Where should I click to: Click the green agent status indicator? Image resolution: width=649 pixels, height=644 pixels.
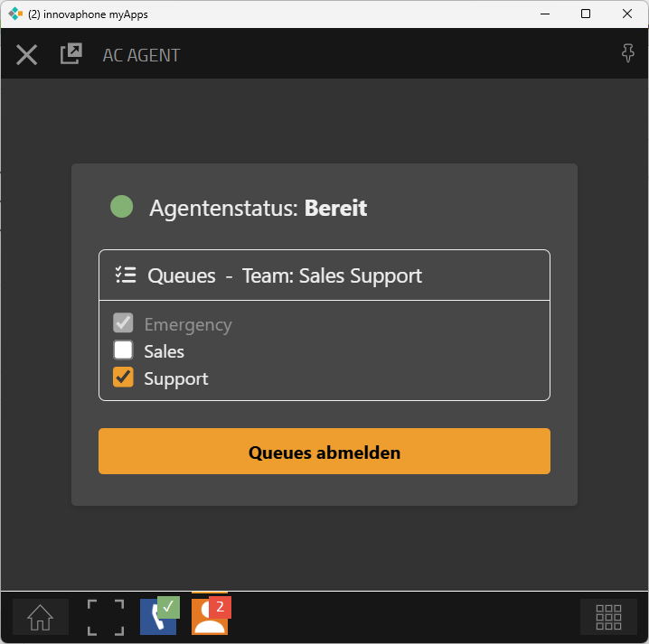(x=122, y=207)
